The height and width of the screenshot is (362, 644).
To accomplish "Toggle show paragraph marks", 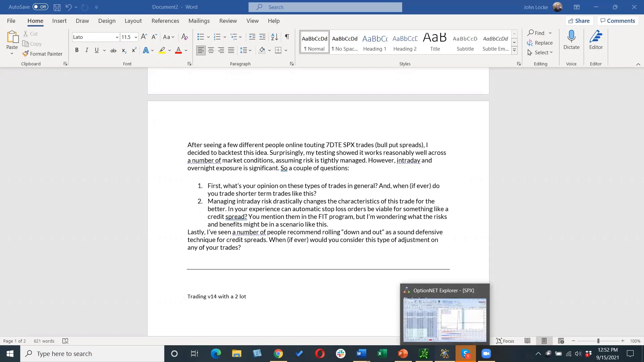I will click(287, 37).
